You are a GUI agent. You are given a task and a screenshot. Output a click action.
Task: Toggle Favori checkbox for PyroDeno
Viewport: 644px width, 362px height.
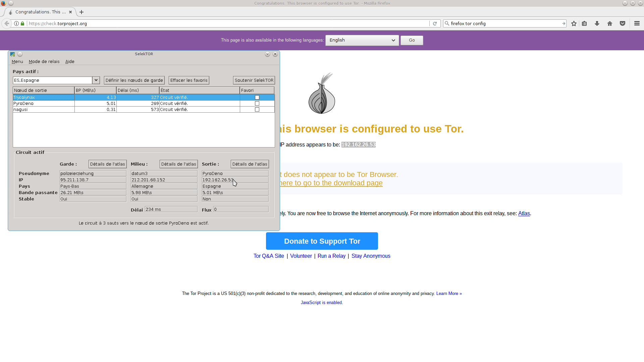pos(257,104)
